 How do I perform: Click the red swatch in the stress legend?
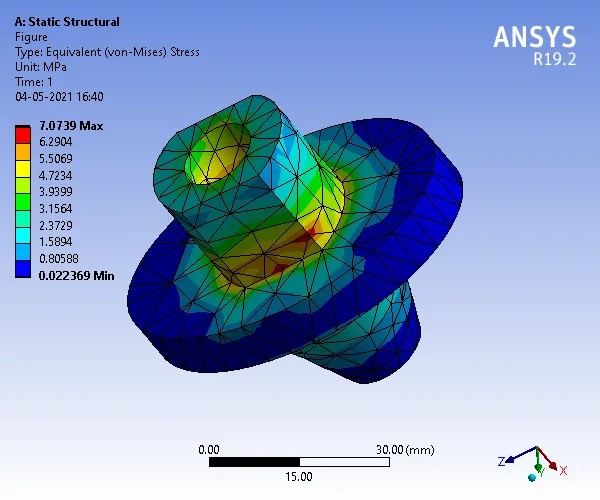(23, 135)
